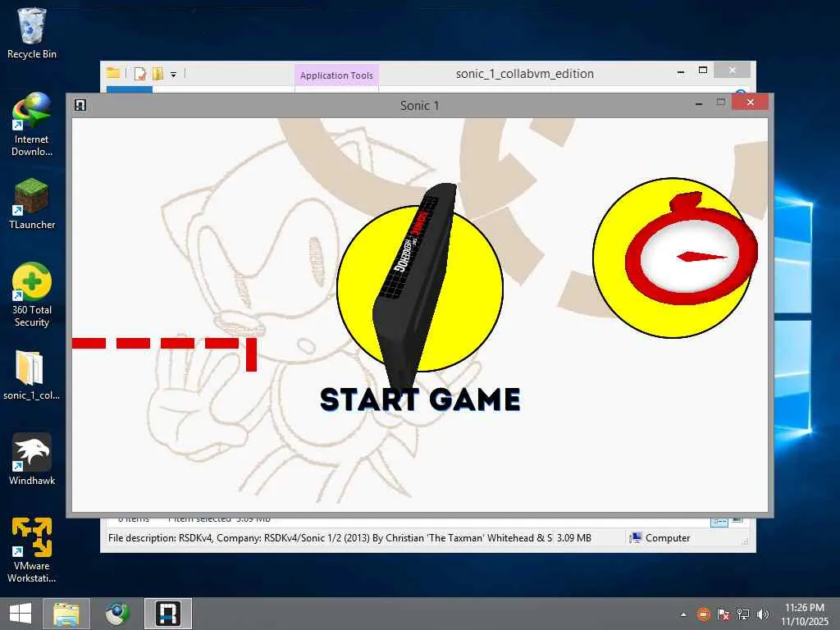Click the Computer label in Explorer status bar
The height and width of the screenshot is (630, 840).
click(x=668, y=538)
